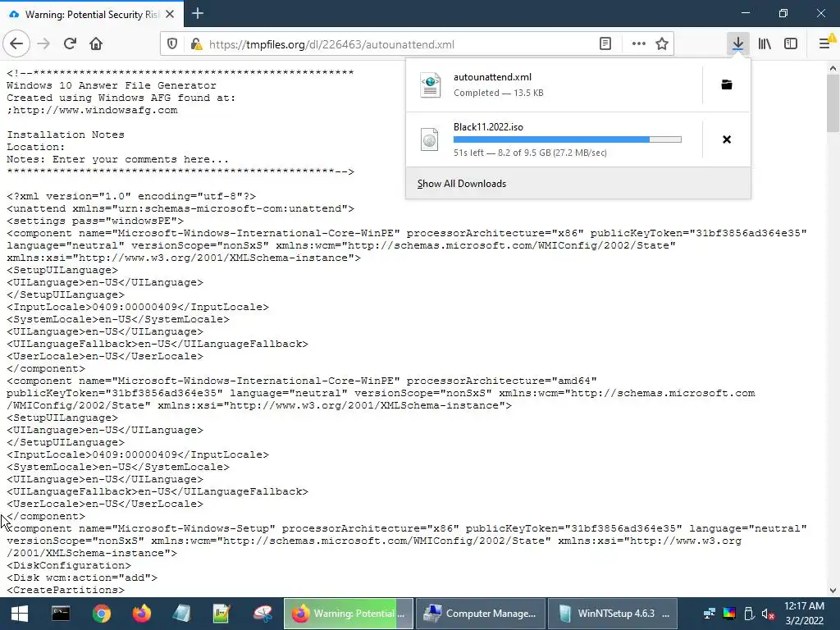840x630 pixels.
Task: Click 'Completed — 13.5 KB' status text
Action: coord(498,93)
